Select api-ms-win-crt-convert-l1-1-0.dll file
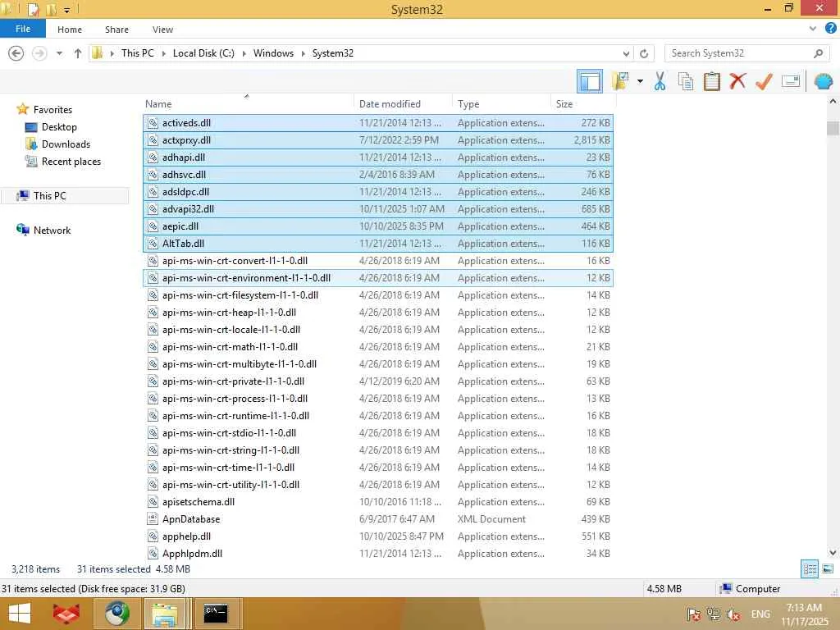Image resolution: width=840 pixels, height=630 pixels. (378, 260)
